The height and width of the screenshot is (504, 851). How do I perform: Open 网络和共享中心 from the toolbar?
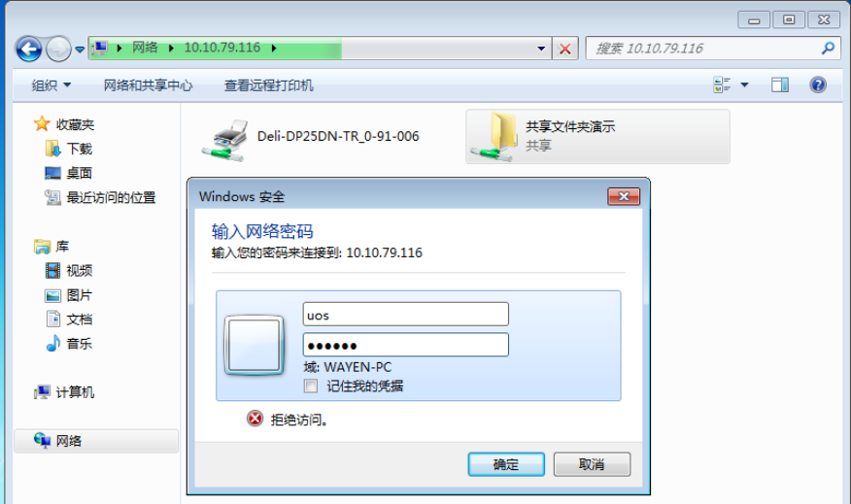(x=148, y=85)
